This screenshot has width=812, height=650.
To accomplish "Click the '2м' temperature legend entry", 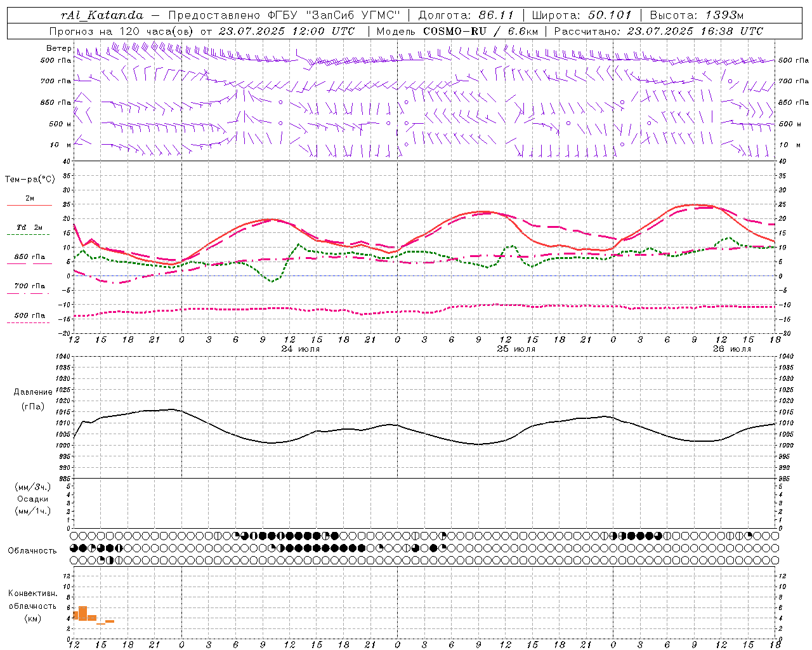I will (x=29, y=199).
